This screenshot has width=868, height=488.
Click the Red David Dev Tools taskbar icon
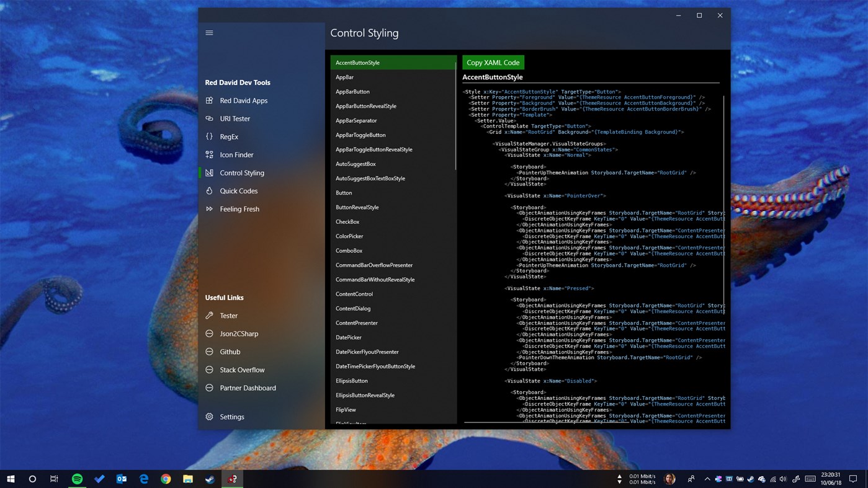[x=233, y=479]
